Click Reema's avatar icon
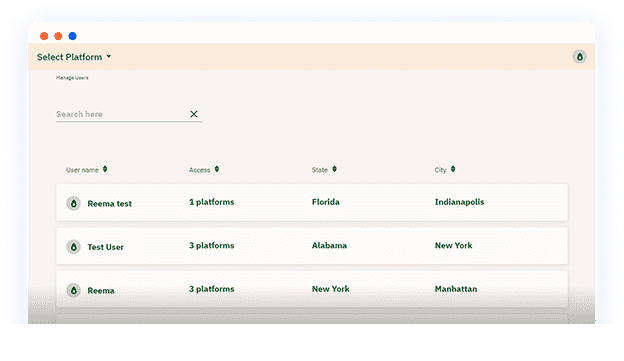Screen dimensions: 624x361 (x=74, y=290)
